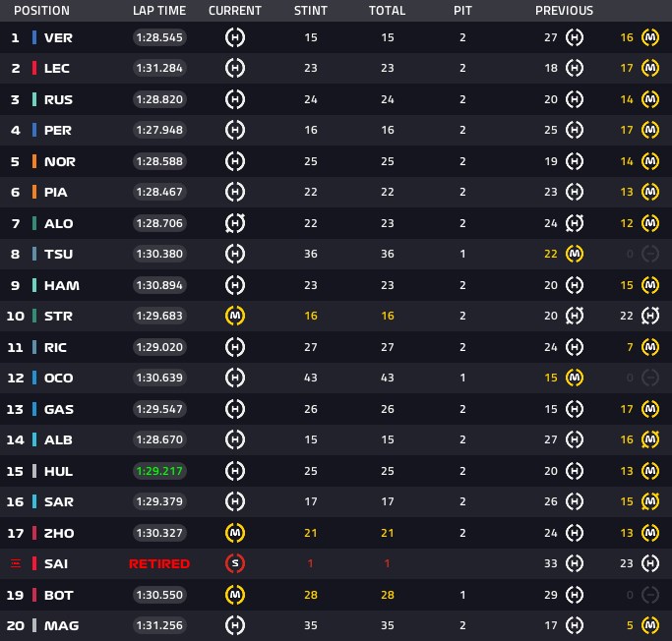672x641 pixels.
Task: Select the PREVIOUS column header
Action: click(565, 11)
